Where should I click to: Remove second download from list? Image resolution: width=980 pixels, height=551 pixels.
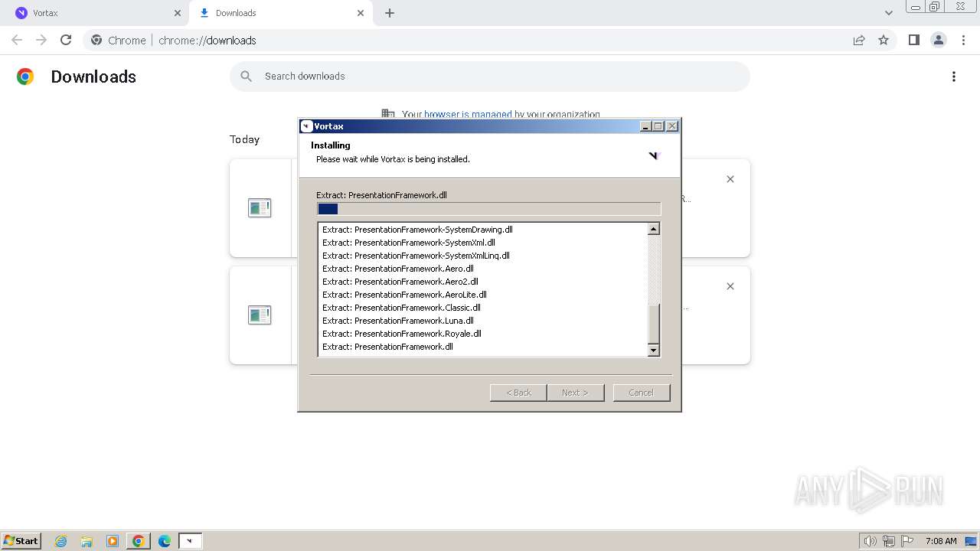tap(730, 286)
